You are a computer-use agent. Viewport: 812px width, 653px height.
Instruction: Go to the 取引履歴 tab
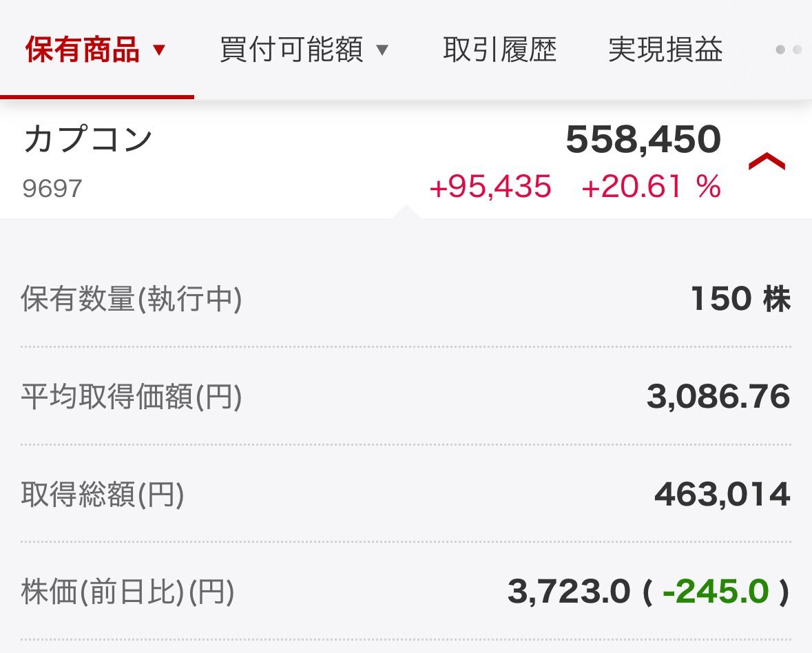pos(500,50)
